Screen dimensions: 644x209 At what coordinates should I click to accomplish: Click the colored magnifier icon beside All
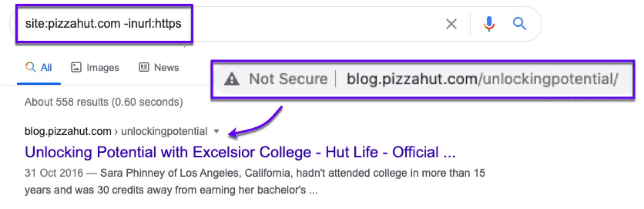(30, 68)
